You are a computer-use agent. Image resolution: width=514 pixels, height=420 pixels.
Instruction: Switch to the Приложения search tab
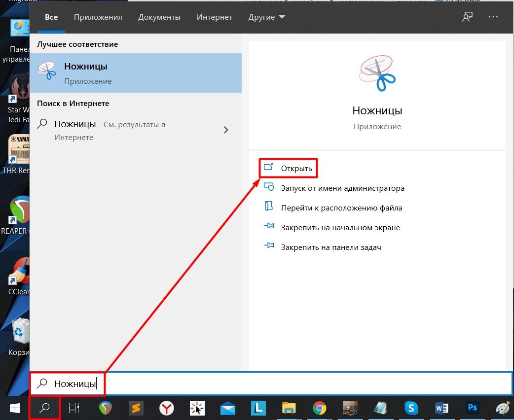[98, 17]
